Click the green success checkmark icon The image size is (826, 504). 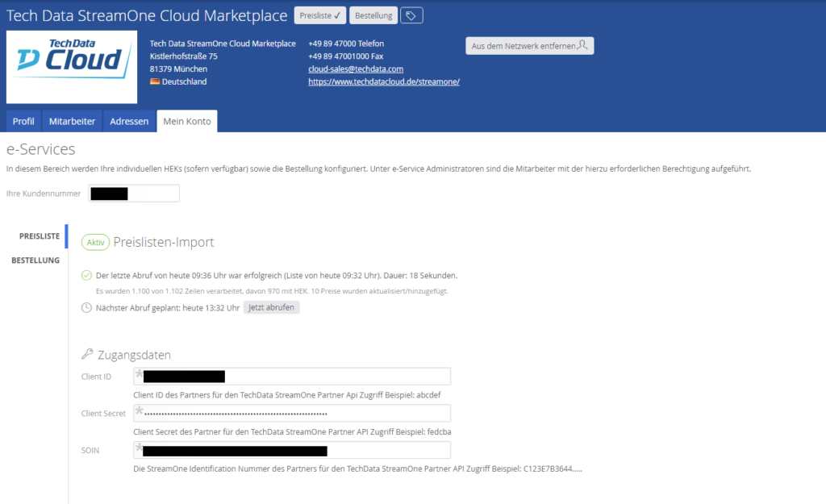[86, 275]
